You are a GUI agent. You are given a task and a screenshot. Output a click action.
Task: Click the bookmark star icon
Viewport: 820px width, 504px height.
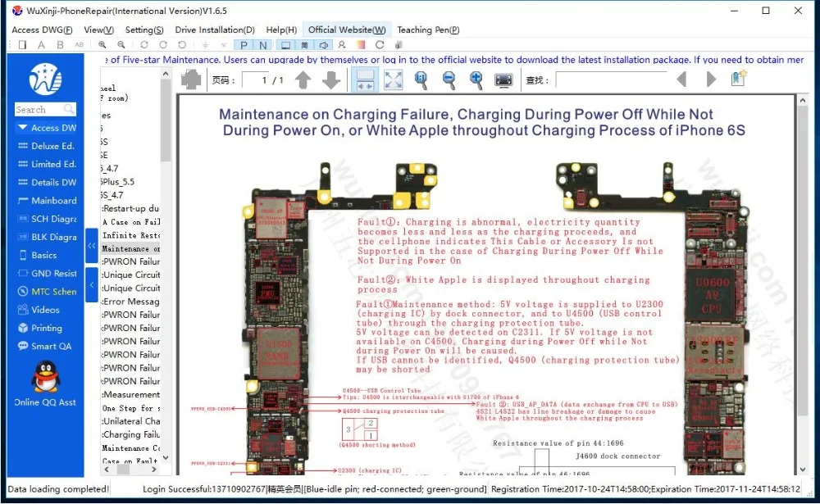click(x=739, y=79)
